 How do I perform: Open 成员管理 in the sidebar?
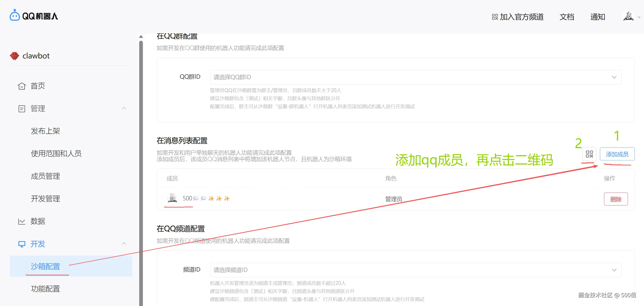click(45, 176)
